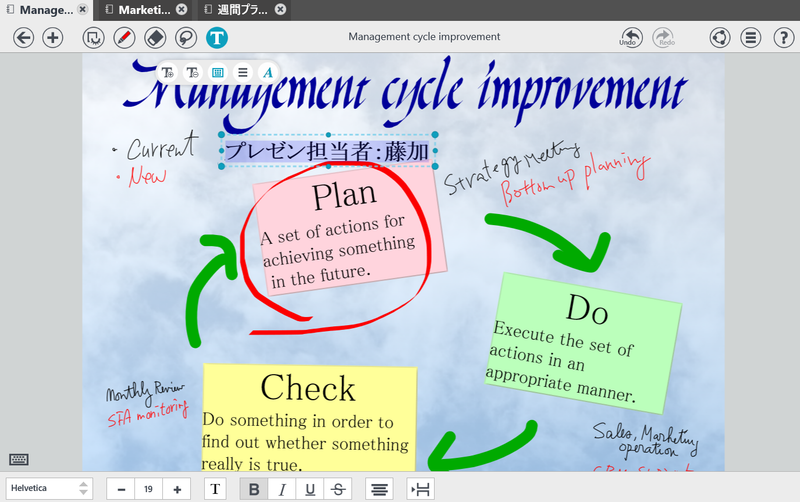Click the back arrow button

pos(24,38)
